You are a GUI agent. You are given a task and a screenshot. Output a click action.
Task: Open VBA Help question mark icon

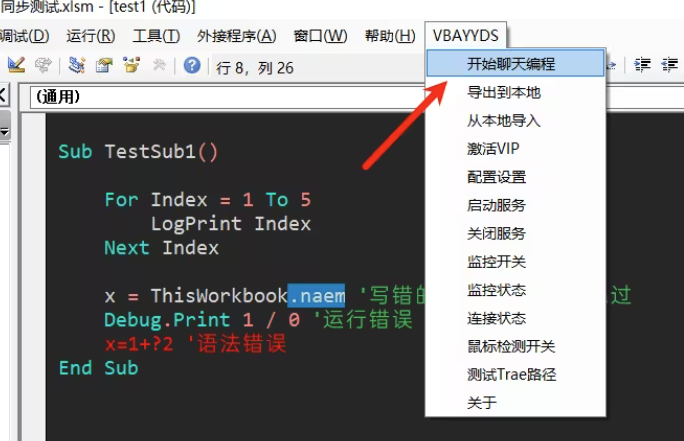pyautogui.click(x=192, y=65)
